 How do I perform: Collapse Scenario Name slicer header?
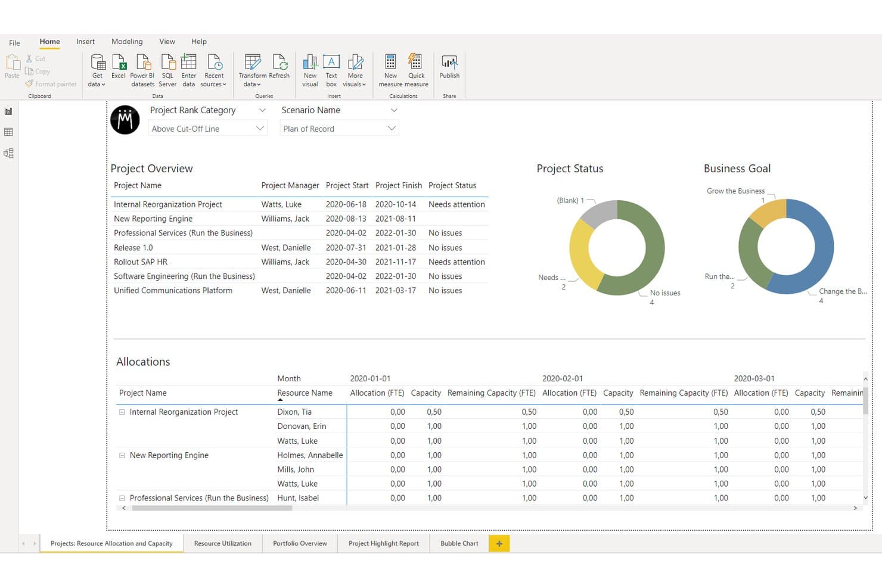click(x=394, y=110)
